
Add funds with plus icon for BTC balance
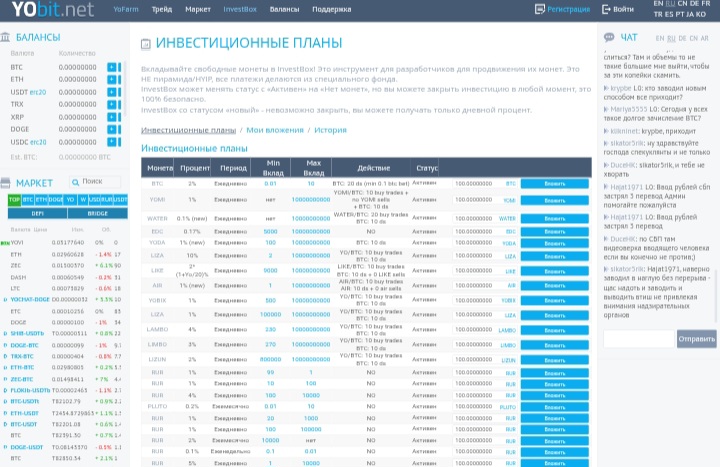[x=112, y=67]
